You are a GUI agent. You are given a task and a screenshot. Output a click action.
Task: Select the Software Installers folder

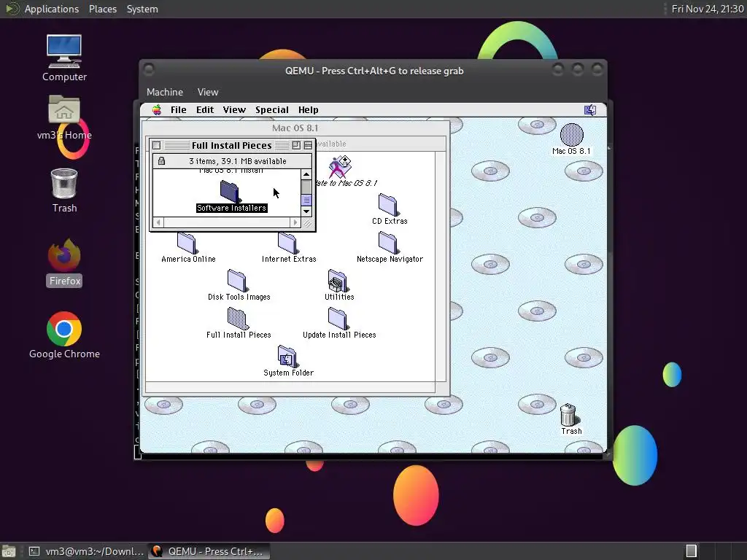(x=231, y=196)
